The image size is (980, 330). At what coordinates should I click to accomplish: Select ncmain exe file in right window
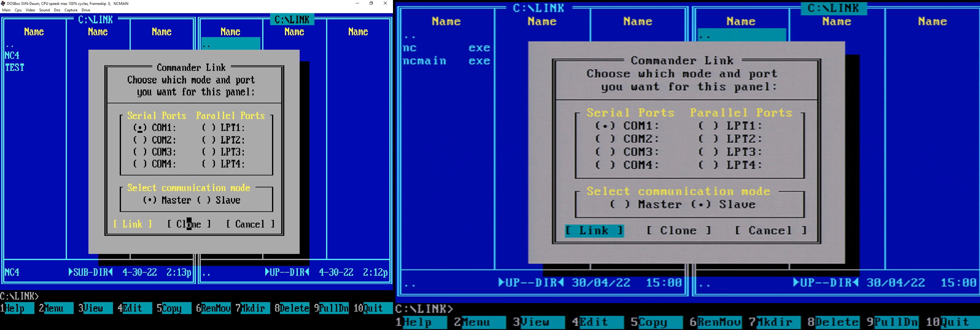pos(447,61)
